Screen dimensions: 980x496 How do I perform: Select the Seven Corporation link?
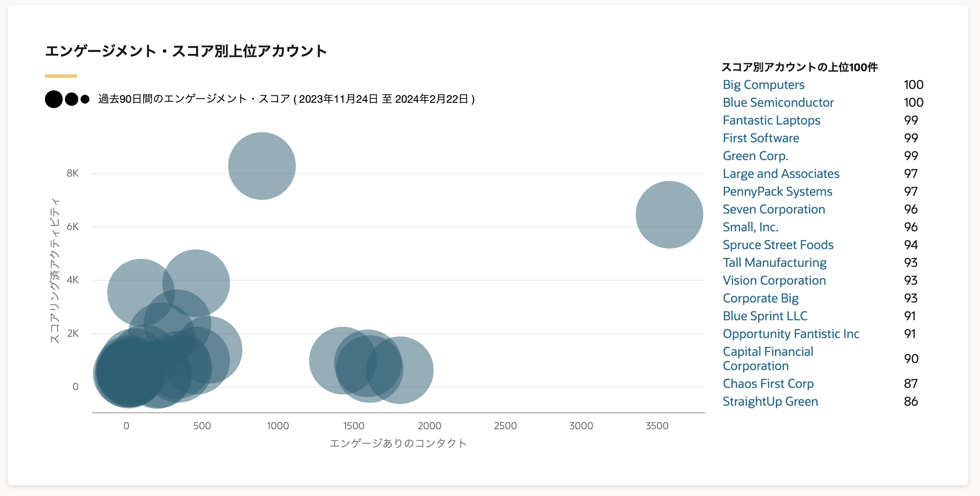point(774,209)
